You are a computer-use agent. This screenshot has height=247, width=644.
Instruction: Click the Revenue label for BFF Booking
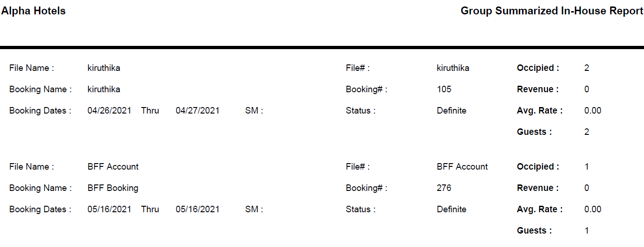[x=537, y=188]
